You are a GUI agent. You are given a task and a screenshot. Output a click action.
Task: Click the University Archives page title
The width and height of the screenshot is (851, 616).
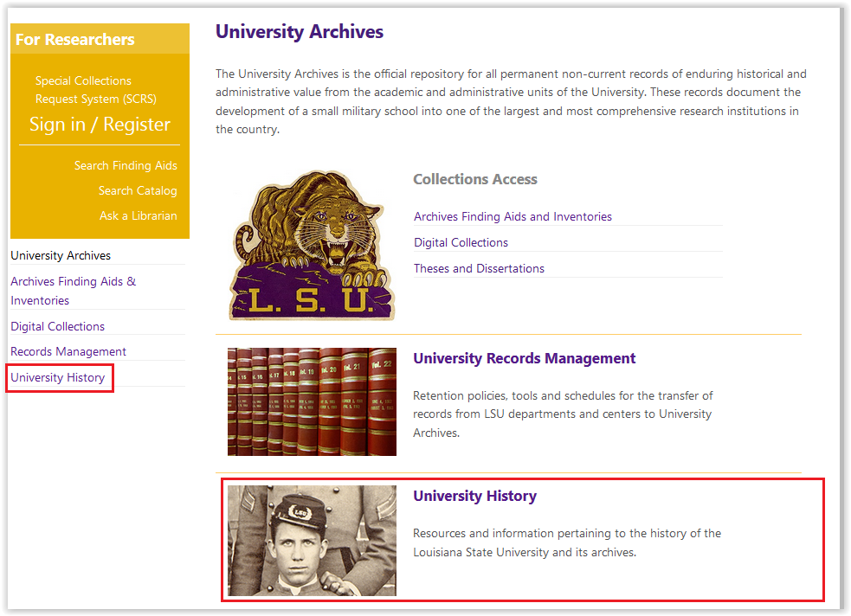(x=299, y=31)
